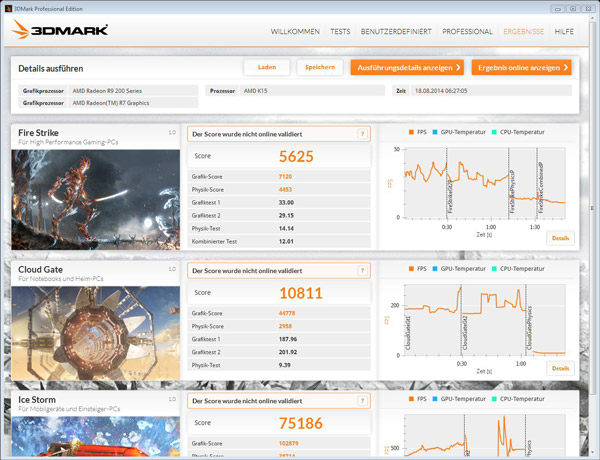Click FPS legend swatch in Ice Storm graph

[411, 399]
